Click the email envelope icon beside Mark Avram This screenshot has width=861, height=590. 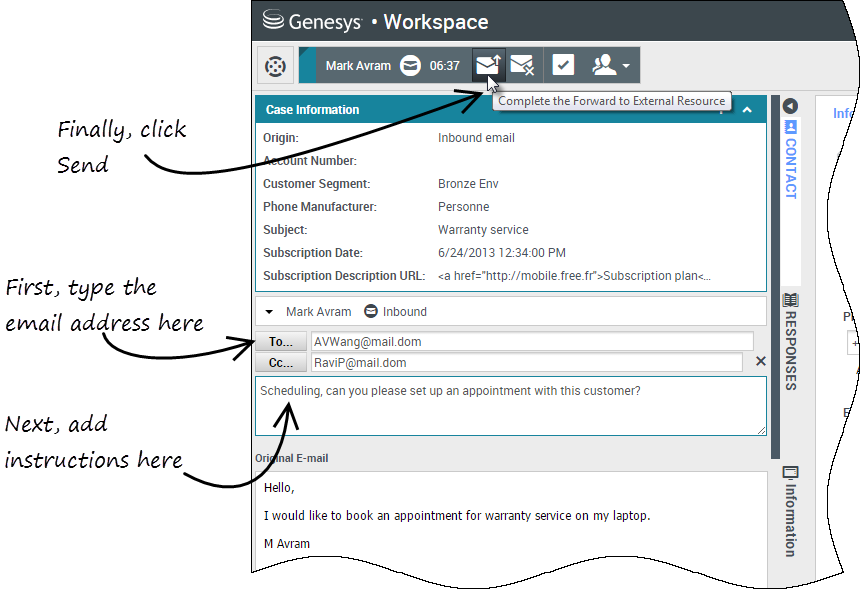tap(410, 66)
